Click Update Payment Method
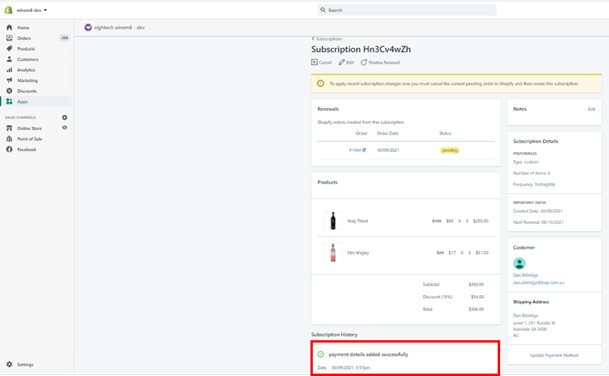The height and width of the screenshot is (376, 609). [x=554, y=355]
